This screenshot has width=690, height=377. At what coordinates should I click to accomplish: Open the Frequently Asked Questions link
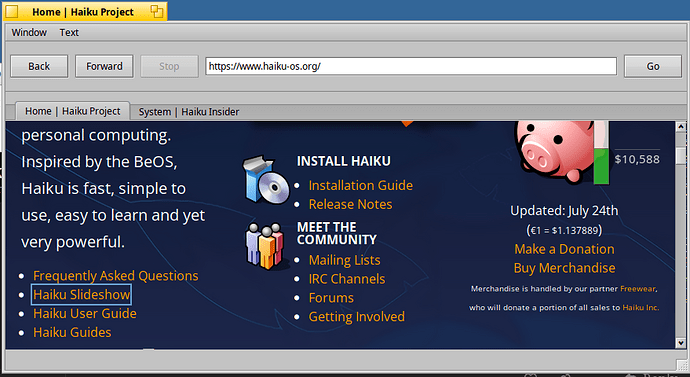pos(116,276)
